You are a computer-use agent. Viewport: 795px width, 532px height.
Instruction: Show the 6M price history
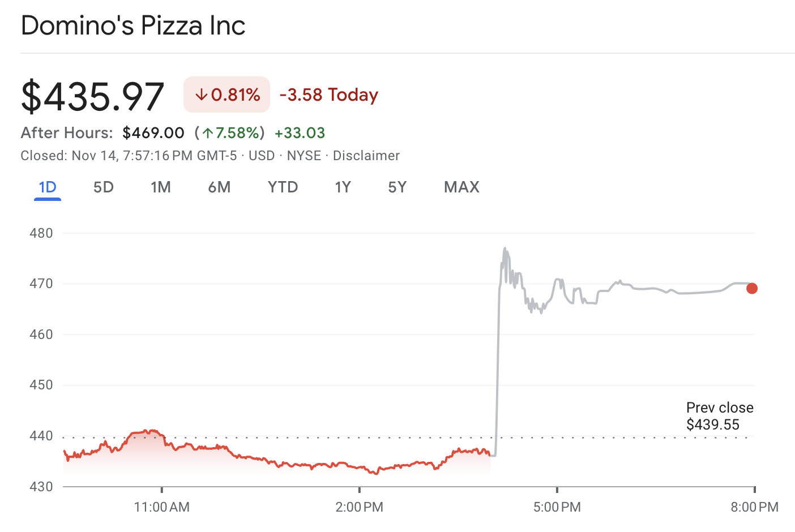coord(219,187)
